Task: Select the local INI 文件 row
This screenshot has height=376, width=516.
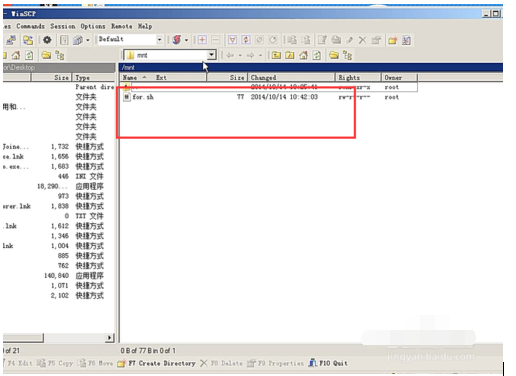Action: click(59, 176)
